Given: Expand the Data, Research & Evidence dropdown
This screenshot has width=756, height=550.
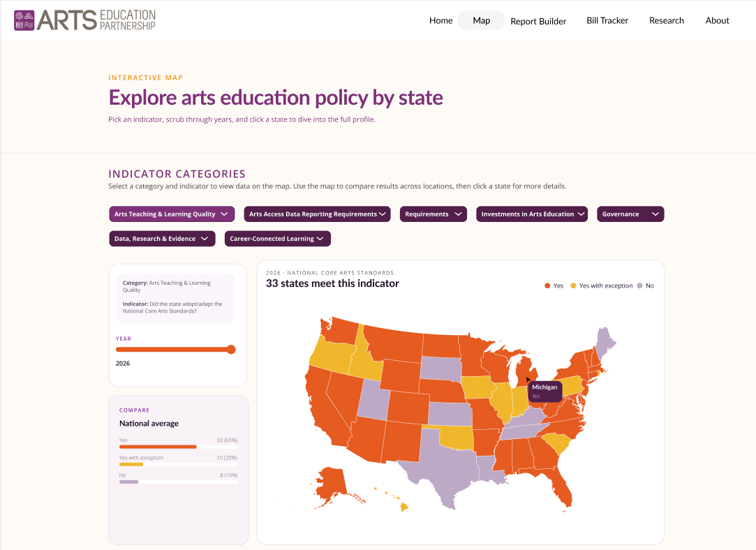Looking at the screenshot, I should pyautogui.click(x=162, y=239).
